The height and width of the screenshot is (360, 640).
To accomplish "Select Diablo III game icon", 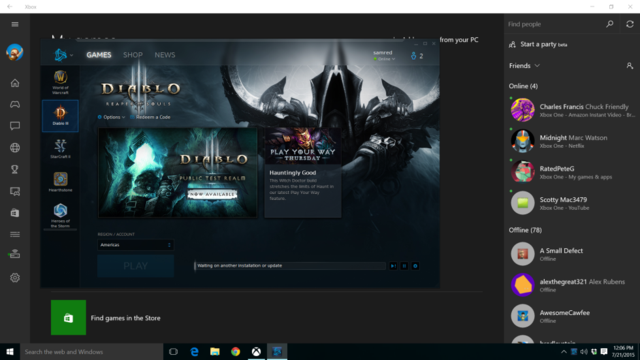I will tap(60, 116).
